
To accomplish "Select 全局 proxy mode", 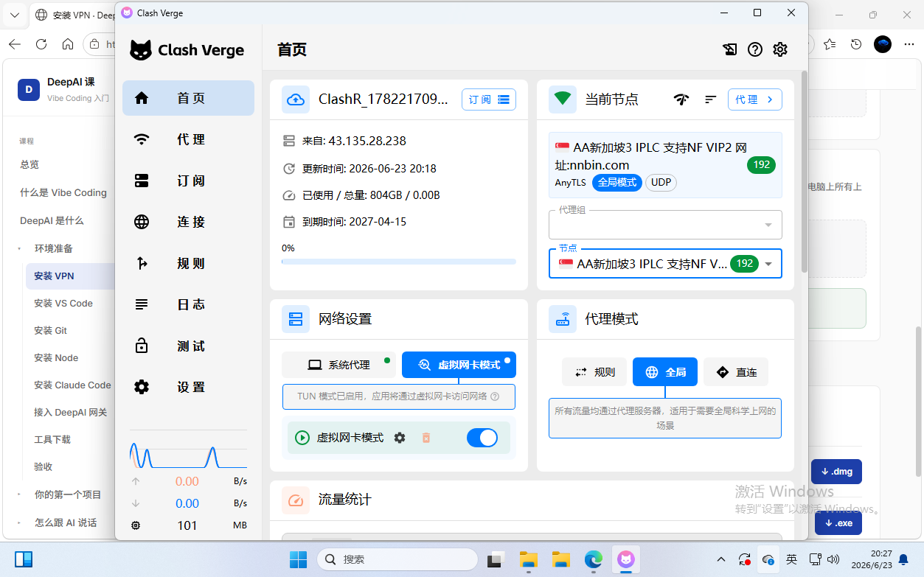I will (x=665, y=372).
